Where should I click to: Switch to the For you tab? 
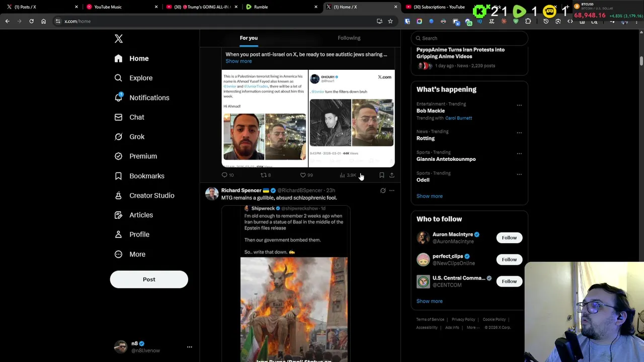coord(249,38)
